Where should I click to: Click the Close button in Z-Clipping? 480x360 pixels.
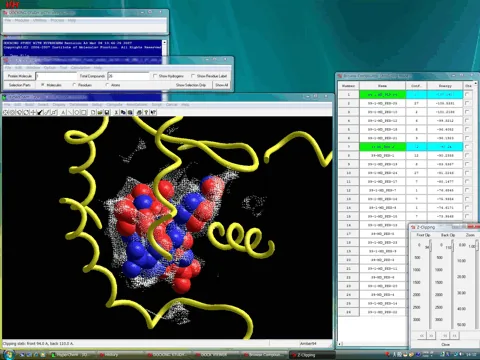point(445,344)
